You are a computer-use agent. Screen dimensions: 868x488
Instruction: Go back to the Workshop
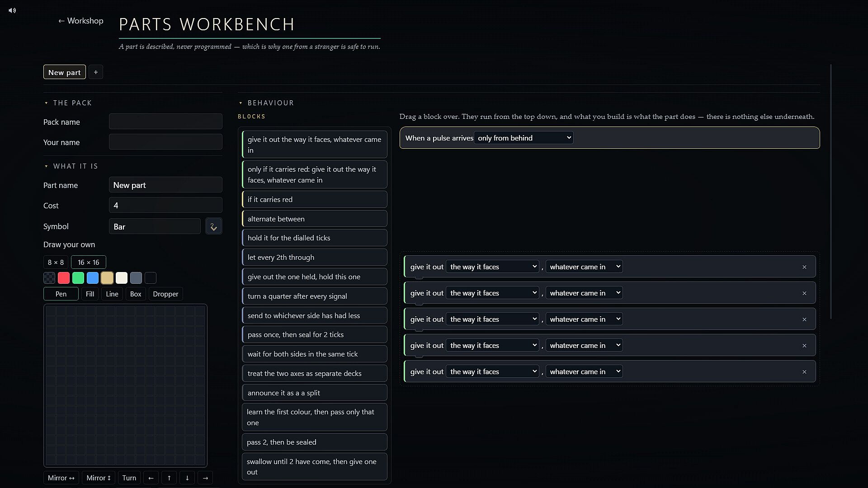[81, 21]
